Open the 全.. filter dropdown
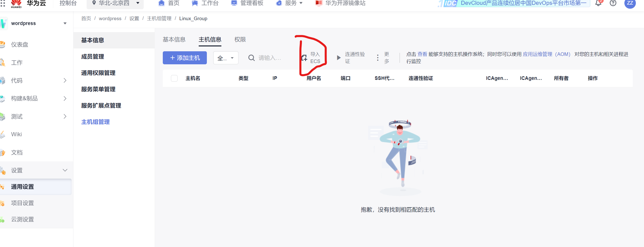Screen dimensions: 644x247 226,58
